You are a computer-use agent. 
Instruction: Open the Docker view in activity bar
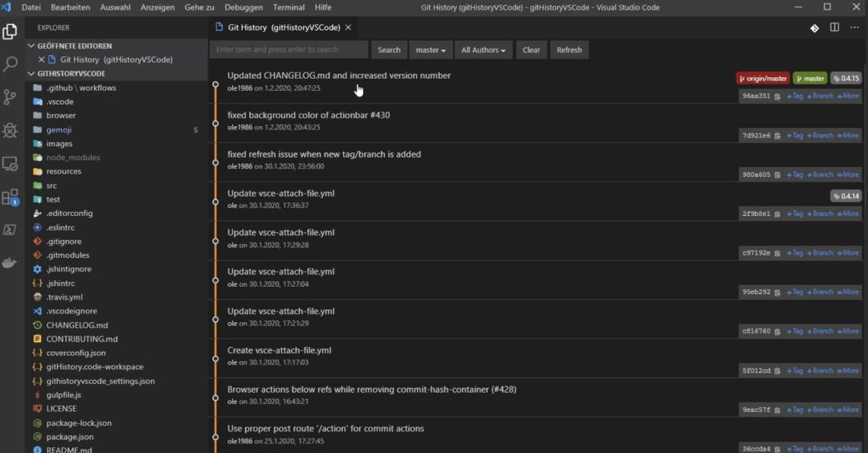pos(10,263)
